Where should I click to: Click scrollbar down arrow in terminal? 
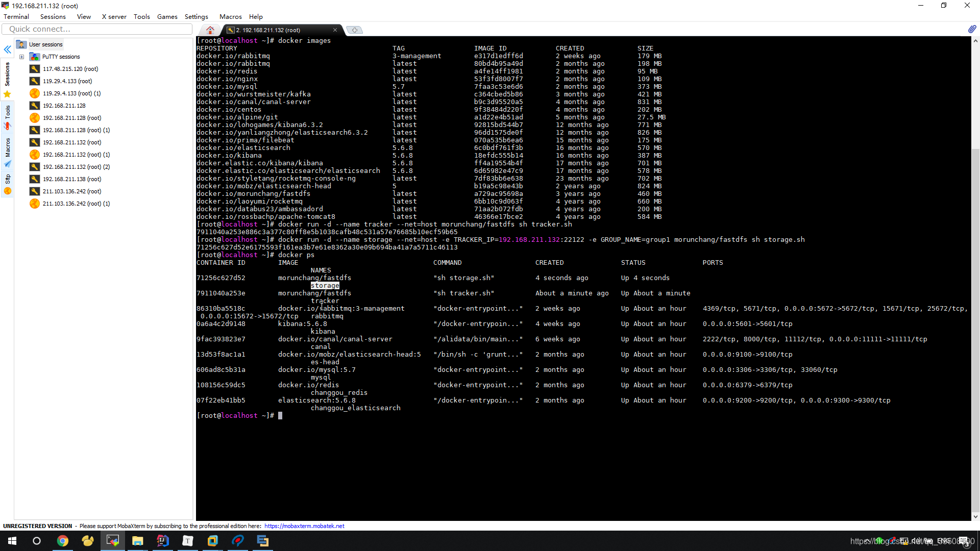975,516
